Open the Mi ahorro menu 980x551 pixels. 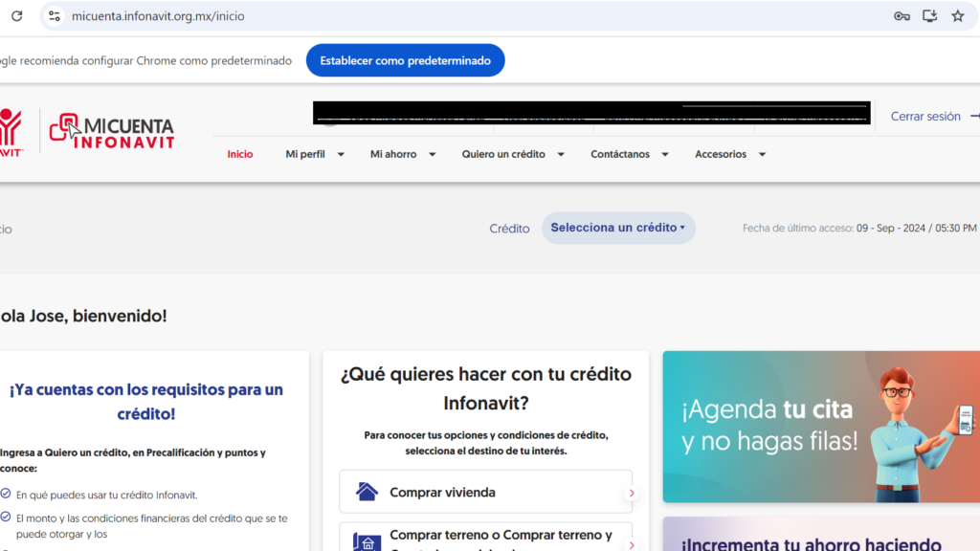(393, 154)
